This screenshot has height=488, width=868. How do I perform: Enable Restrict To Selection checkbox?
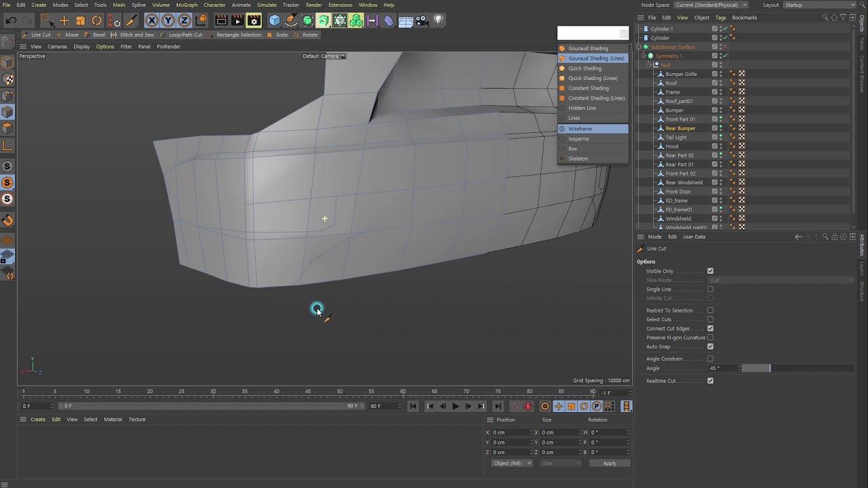710,310
